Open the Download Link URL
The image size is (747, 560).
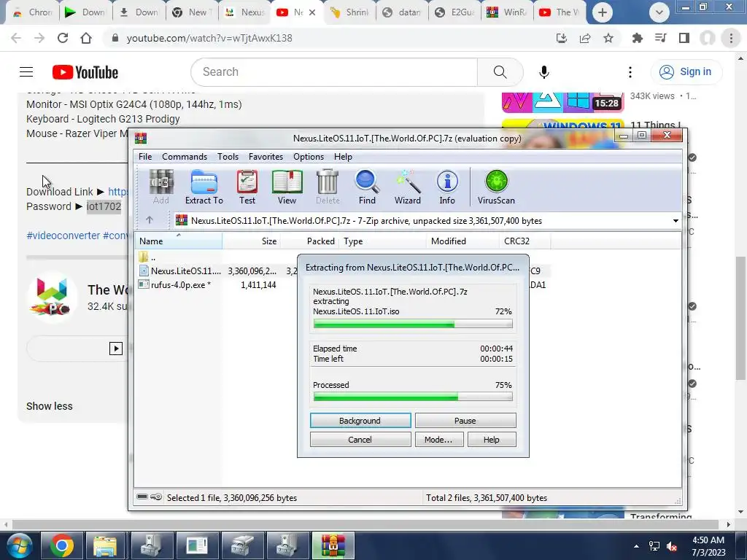pyautogui.click(x=117, y=192)
